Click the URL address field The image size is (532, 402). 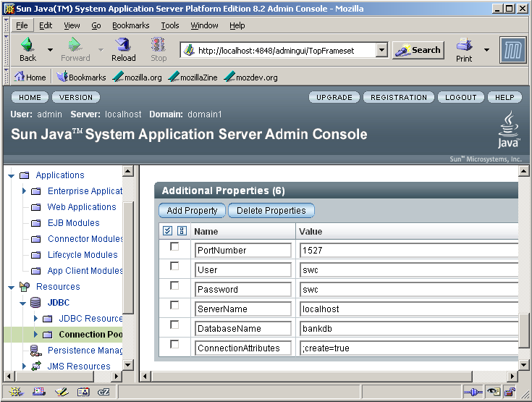coord(278,50)
